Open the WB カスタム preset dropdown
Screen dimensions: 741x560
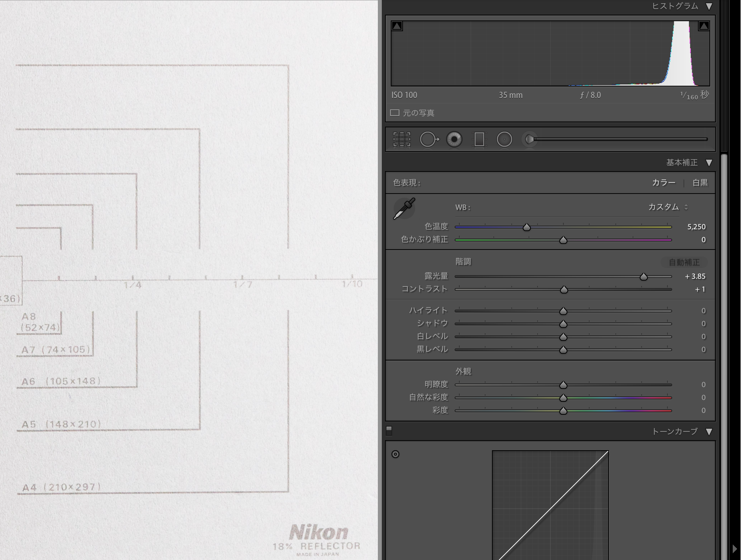(667, 207)
